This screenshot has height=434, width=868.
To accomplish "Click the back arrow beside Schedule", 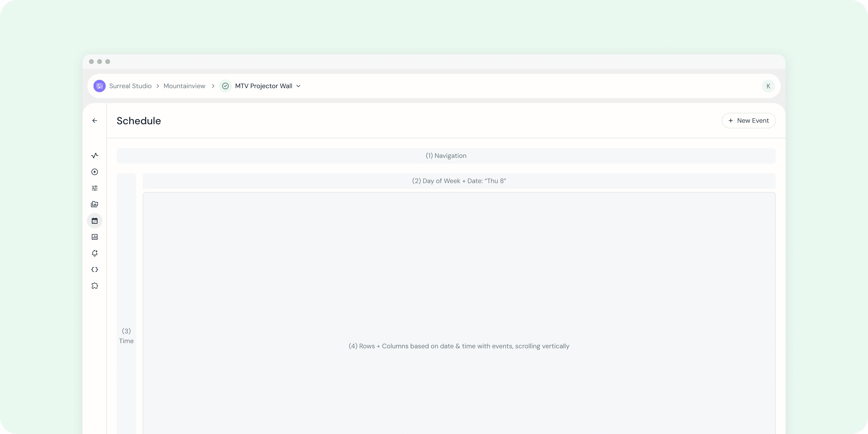I will (95, 121).
